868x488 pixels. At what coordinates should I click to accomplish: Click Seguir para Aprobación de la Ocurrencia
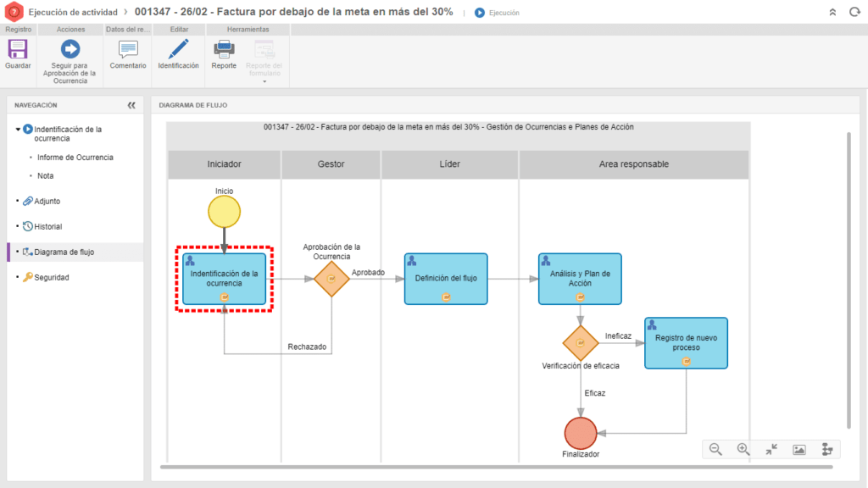[70, 50]
